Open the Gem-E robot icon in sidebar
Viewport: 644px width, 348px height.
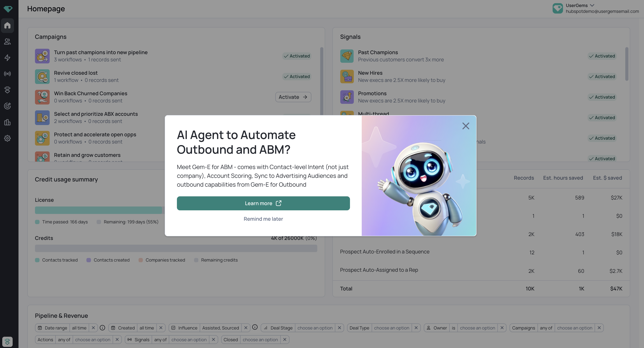click(7, 90)
